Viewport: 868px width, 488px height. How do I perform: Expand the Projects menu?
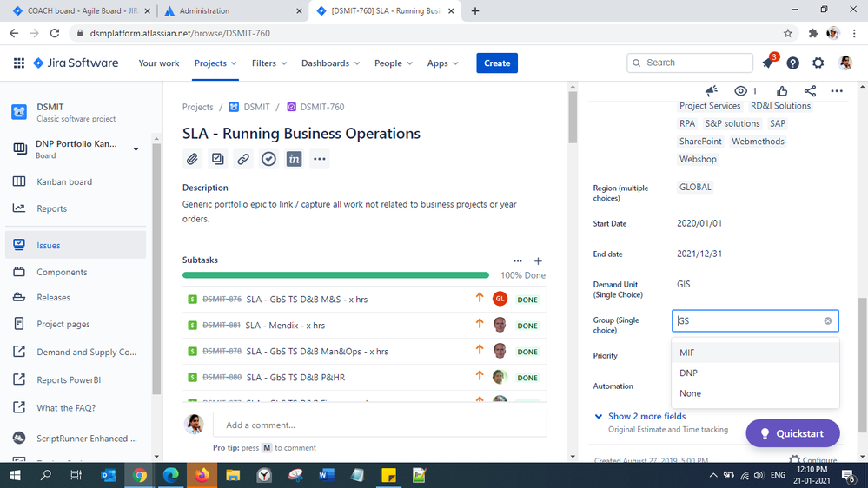215,63
